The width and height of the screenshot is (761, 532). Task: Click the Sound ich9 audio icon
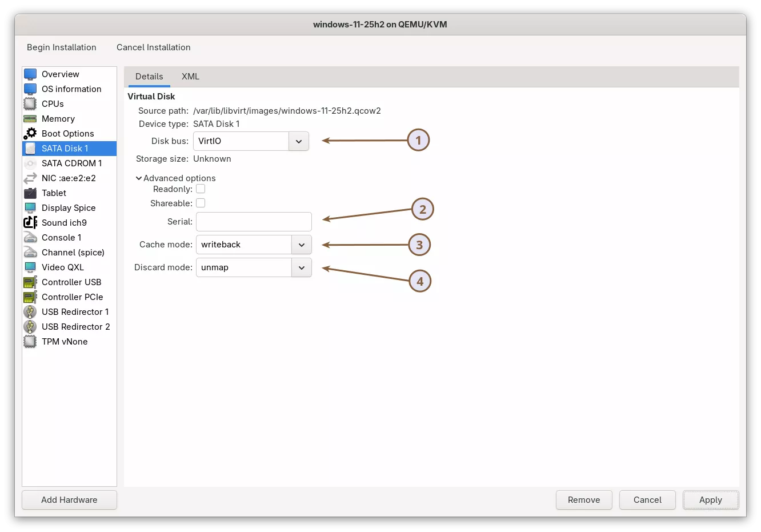click(x=30, y=223)
